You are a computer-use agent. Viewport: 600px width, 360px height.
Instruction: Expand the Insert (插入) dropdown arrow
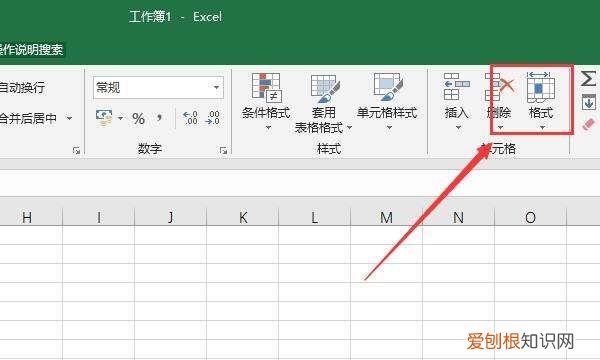[x=458, y=127]
